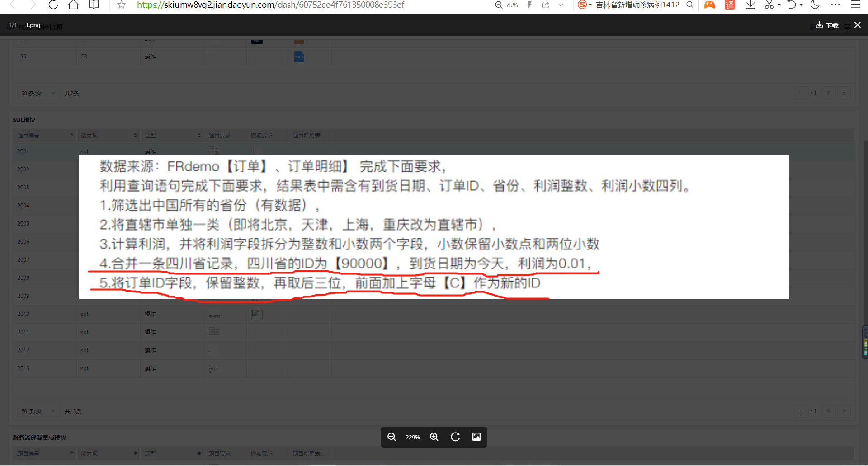The image size is (868, 466).
Task: Open the browser downloads icon
Action: 750,5
